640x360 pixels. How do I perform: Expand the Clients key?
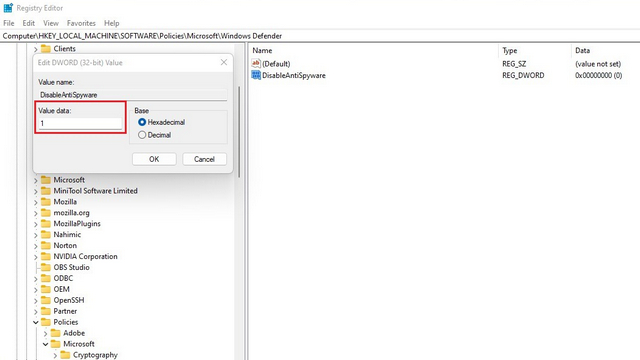point(36,49)
